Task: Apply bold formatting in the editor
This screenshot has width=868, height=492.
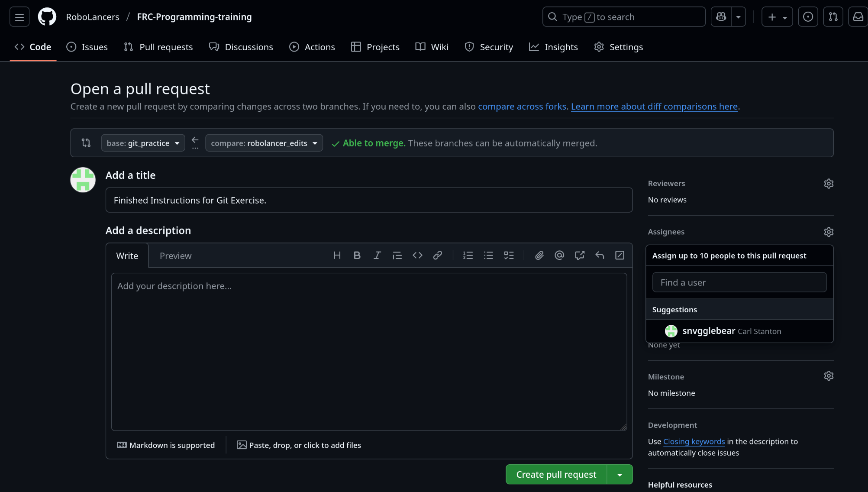Action: (357, 255)
